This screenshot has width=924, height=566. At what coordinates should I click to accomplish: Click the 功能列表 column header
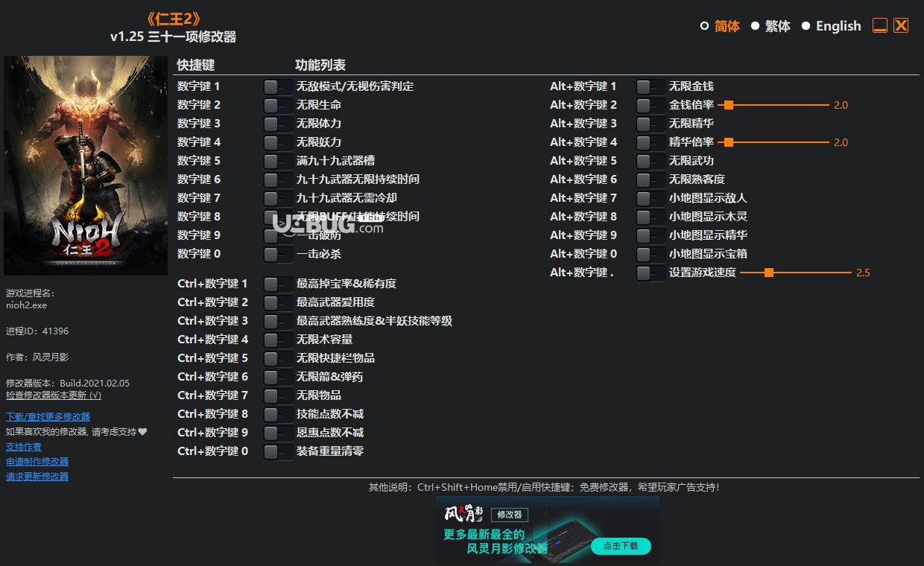320,65
